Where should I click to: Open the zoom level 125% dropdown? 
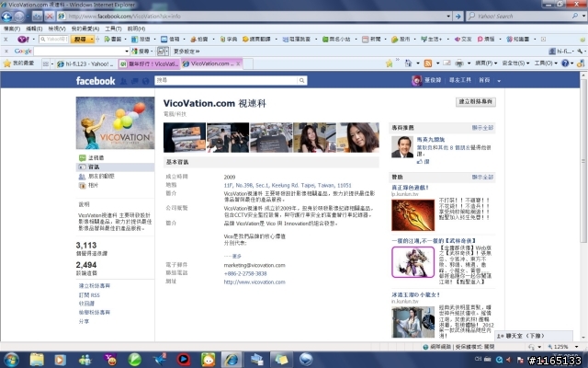tap(577, 347)
